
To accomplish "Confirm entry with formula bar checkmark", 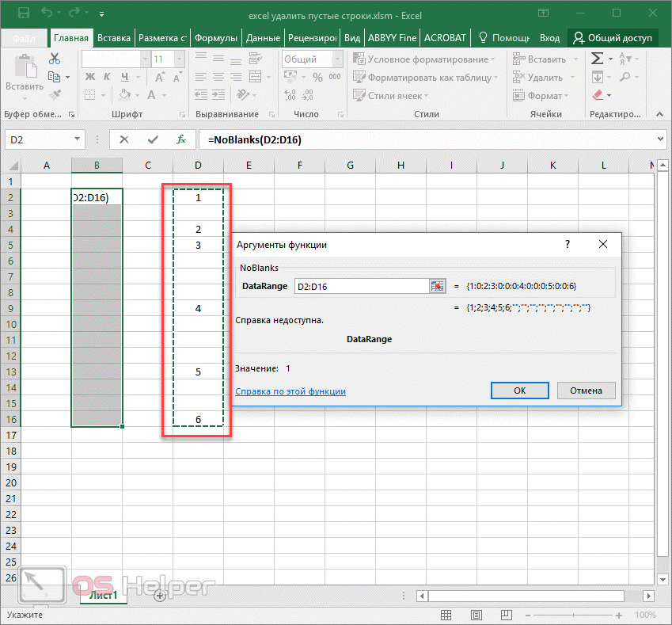I will point(153,139).
